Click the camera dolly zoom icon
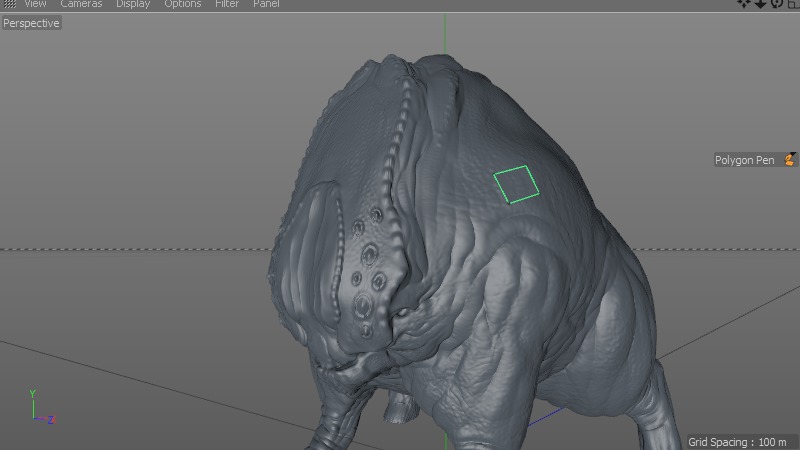The width and height of the screenshot is (800, 450). [x=760, y=3]
